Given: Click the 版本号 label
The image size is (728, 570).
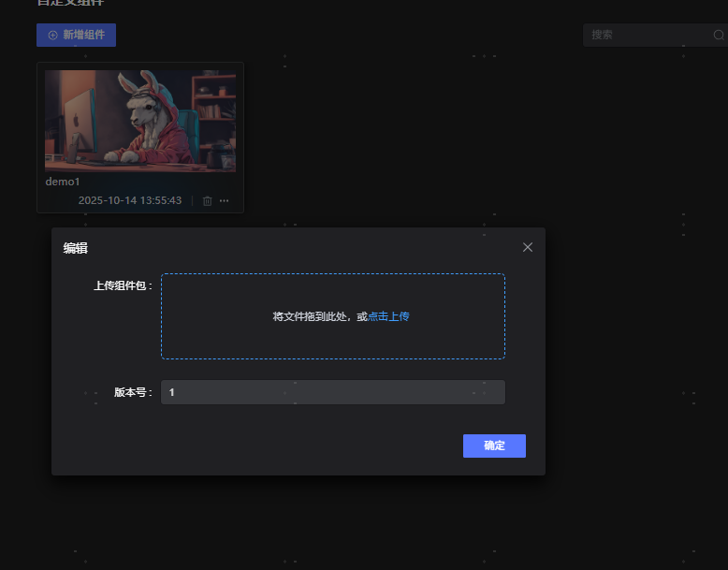Looking at the screenshot, I should tap(133, 392).
